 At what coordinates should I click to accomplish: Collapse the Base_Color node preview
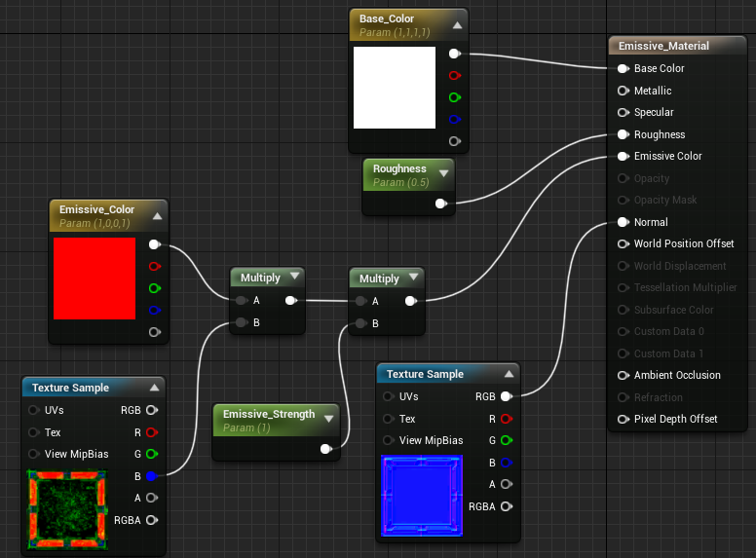tap(458, 25)
